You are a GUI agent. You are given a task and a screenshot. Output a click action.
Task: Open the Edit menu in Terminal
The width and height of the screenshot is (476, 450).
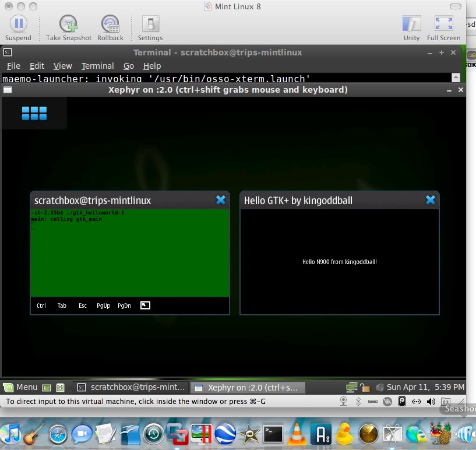37,66
